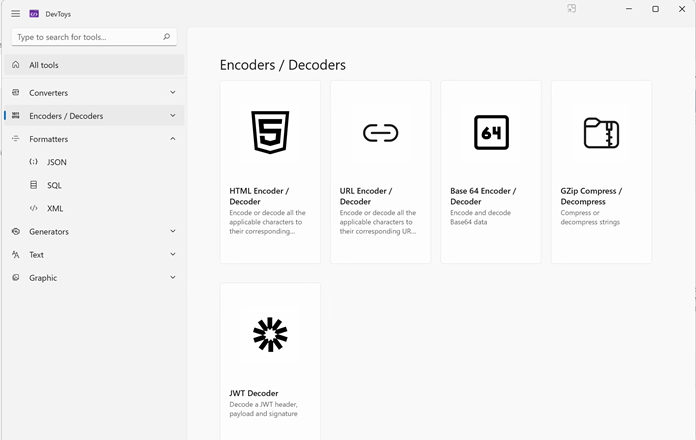
Task: Select Encoders / Decoders in the sidebar
Action: pyautogui.click(x=94, y=115)
